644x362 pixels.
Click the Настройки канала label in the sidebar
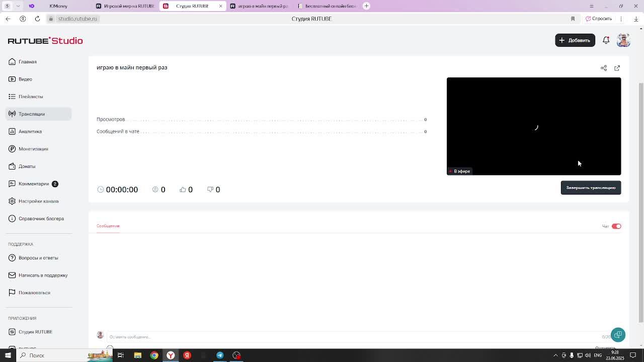(x=38, y=201)
